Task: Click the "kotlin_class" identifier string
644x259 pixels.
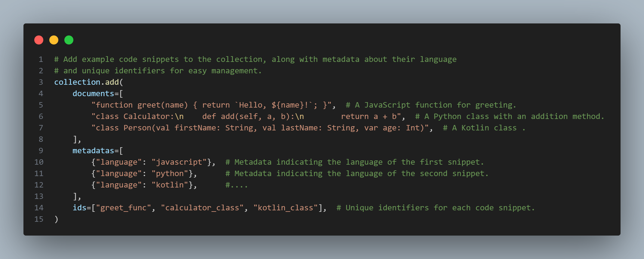Action: click(285, 208)
